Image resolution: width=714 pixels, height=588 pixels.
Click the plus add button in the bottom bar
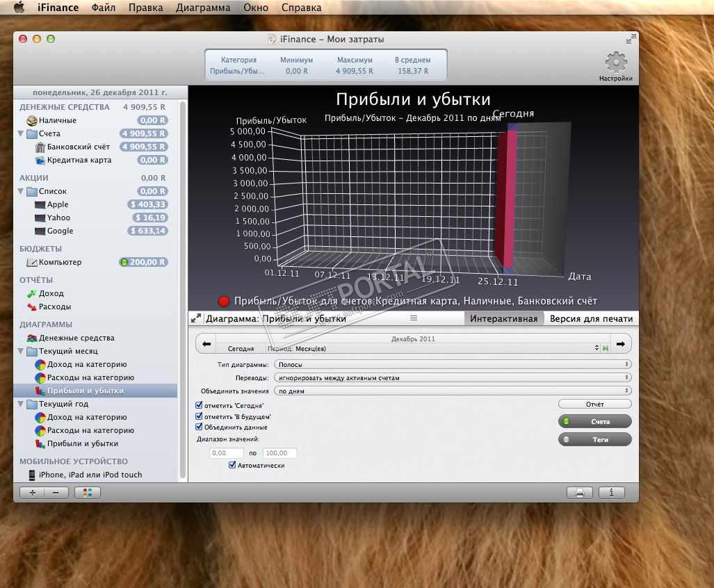pos(33,493)
